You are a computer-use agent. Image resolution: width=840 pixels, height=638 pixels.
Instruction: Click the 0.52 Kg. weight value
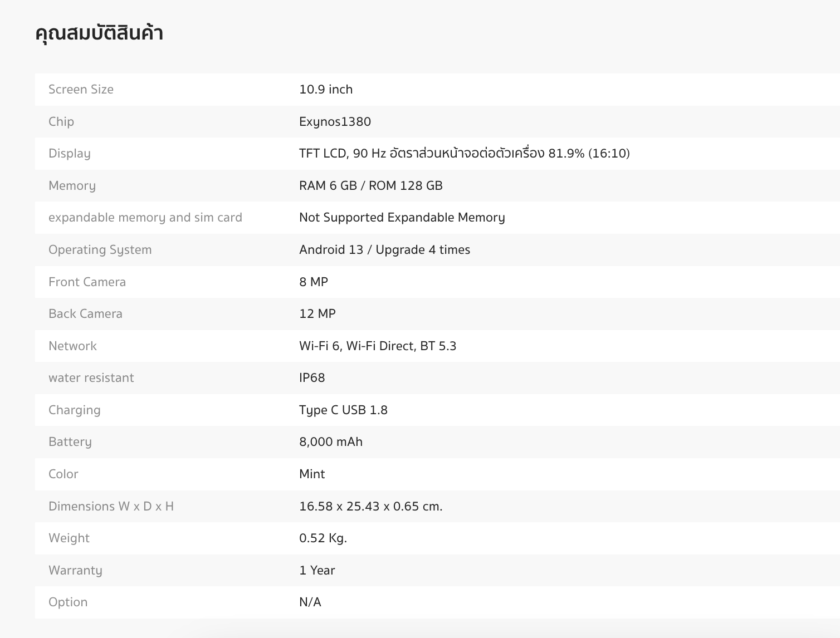[323, 538]
